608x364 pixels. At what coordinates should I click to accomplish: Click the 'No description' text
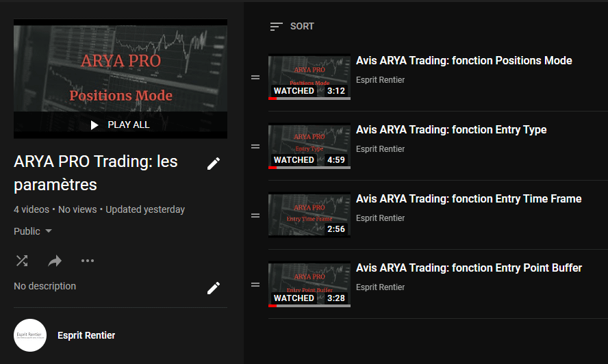pyautogui.click(x=45, y=286)
